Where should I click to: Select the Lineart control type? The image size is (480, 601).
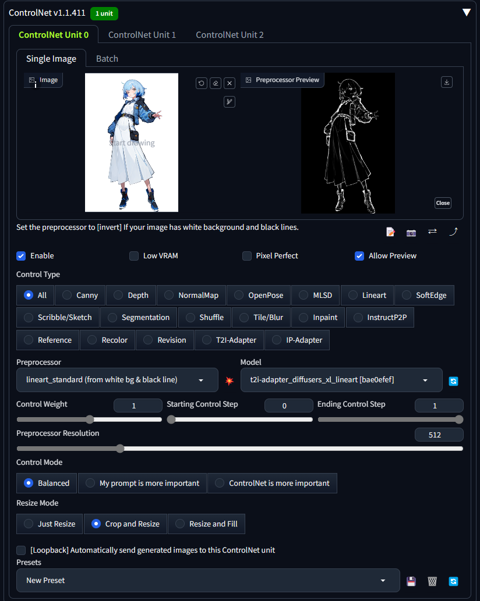367,295
